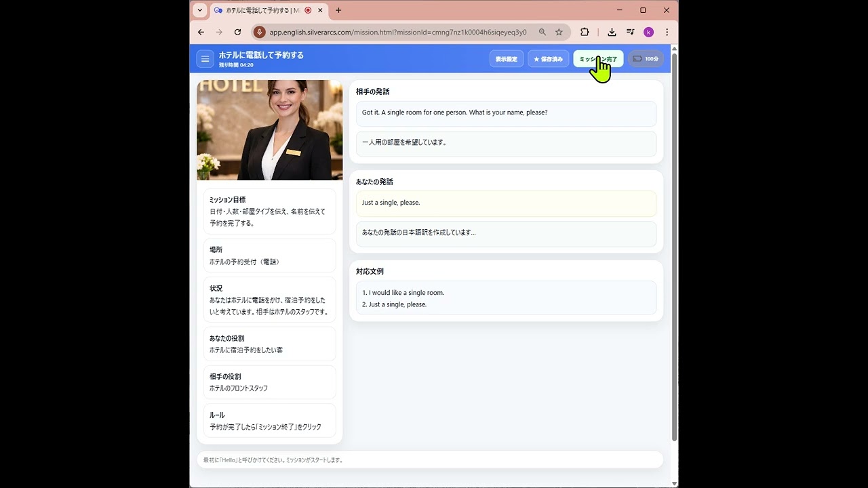Click example '1. I would like a single room.'
Viewport: 868px width, 488px height.
pyautogui.click(x=403, y=293)
